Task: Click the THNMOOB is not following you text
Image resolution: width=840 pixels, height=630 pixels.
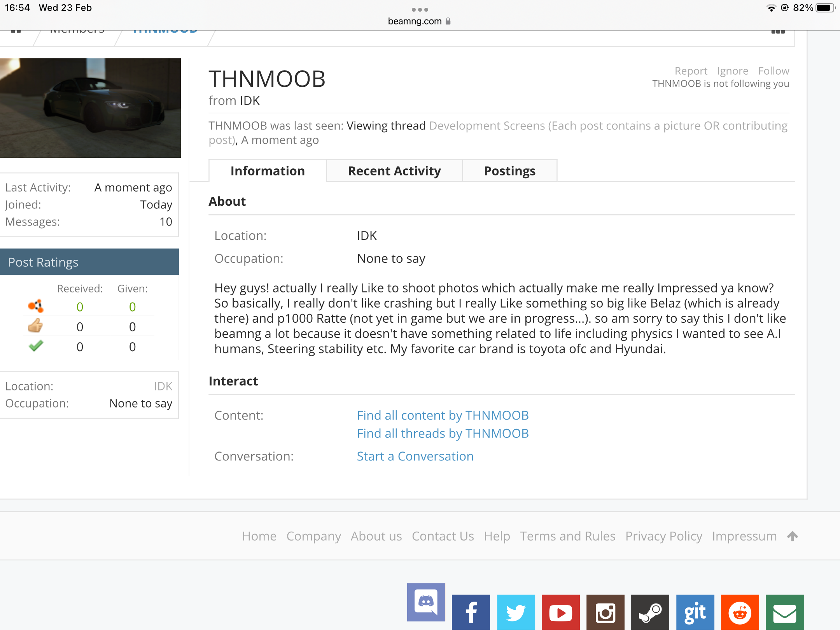Action: [x=720, y=84]
